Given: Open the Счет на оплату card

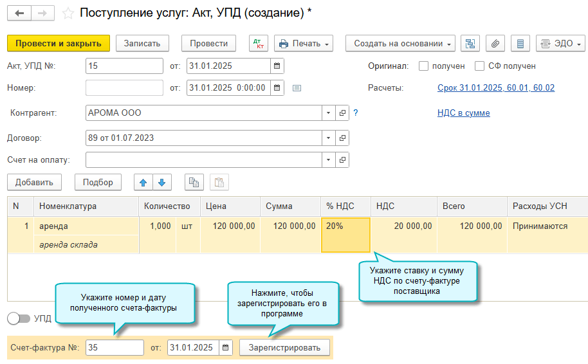Looking at the screenshot, I should click(x=342, y=159).
